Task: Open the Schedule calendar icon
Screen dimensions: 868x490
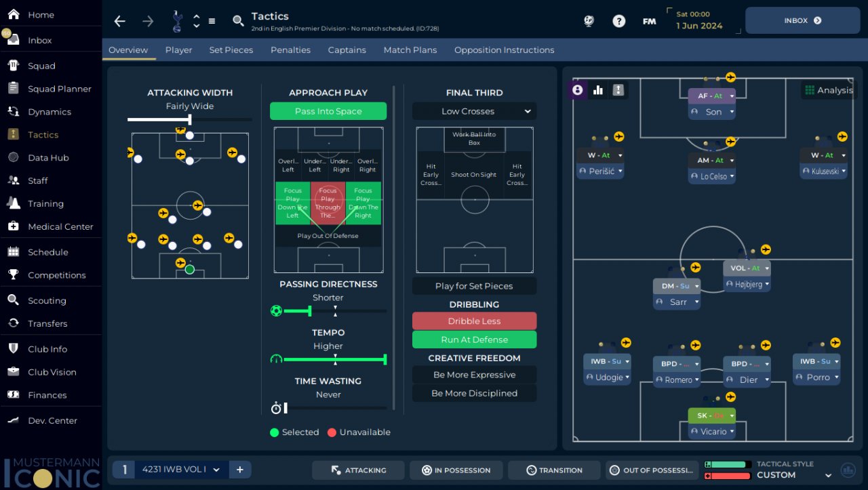Action: pyautogui.click(x=13, y=252)
